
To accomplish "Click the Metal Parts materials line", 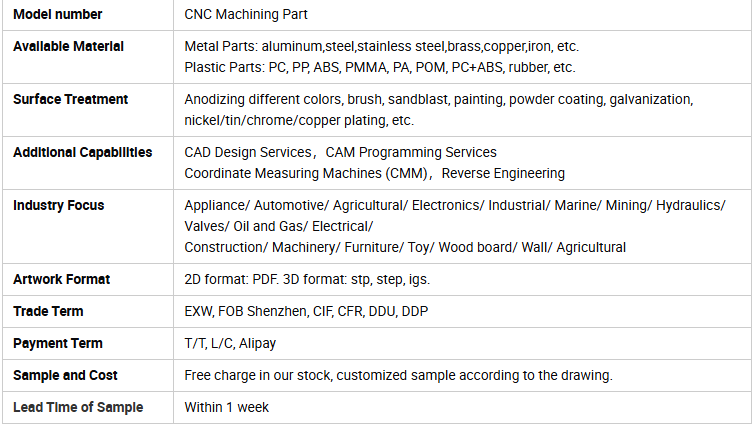I will pos(381,46).
